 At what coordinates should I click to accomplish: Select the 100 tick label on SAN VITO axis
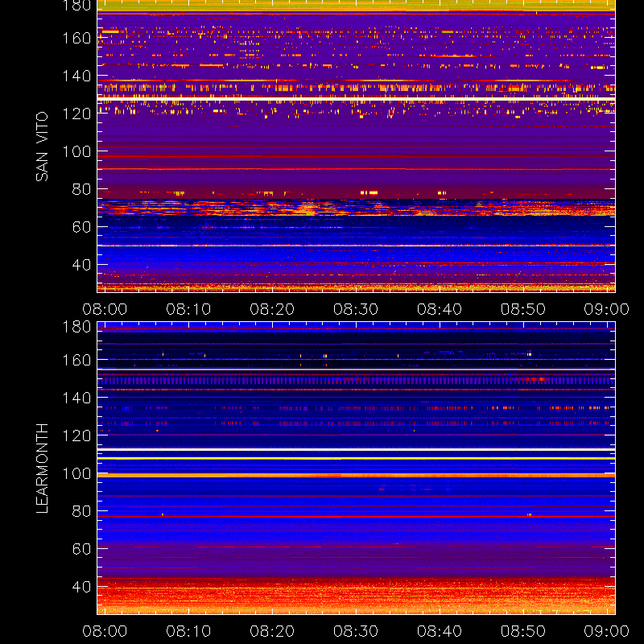click(x=76, y=151)
